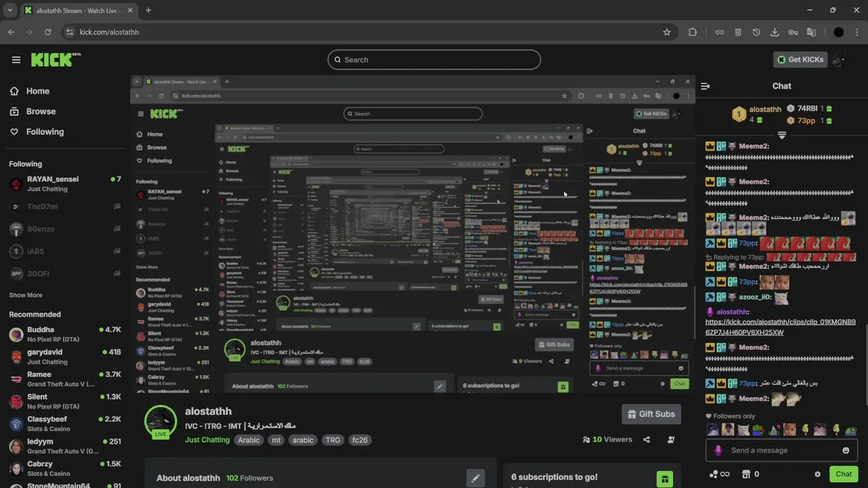Viewport: 868px width, 488px height.
Task: Share the alostathh stream
Action: pos(646,439)
